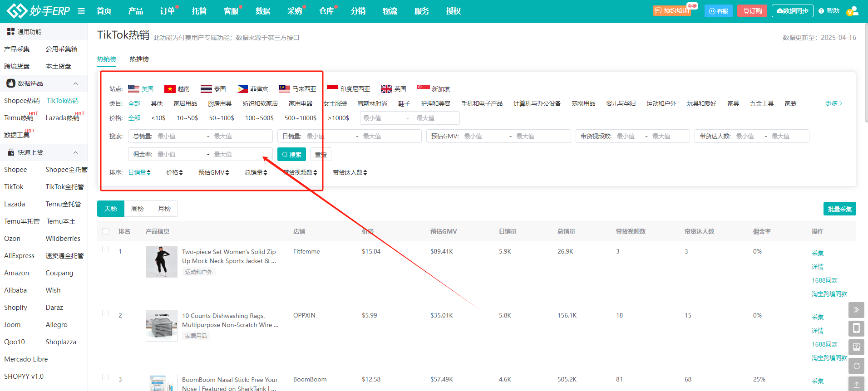The width and height of the screenshot is (868, 391).
Task: Focus the price 最小值 field
Action: [381, 118]
